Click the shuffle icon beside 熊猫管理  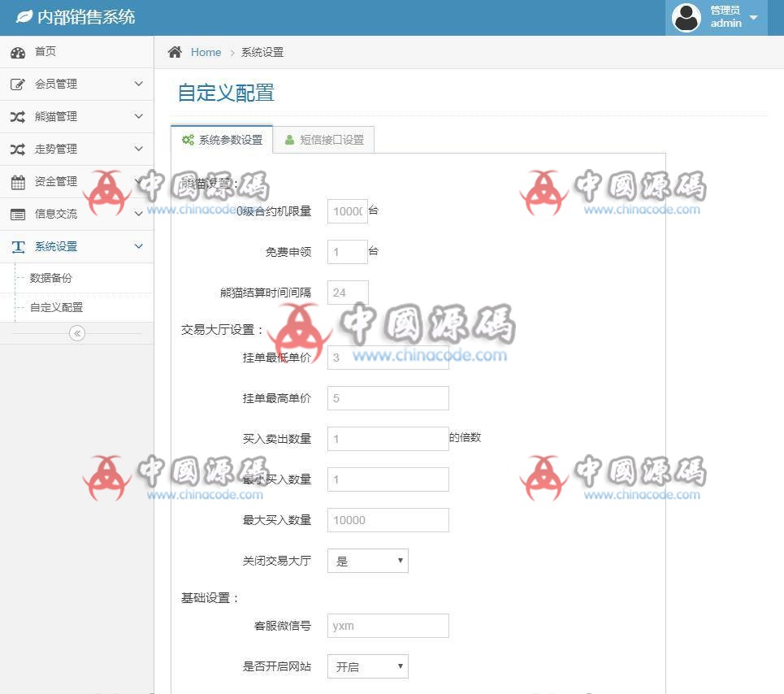17,117
